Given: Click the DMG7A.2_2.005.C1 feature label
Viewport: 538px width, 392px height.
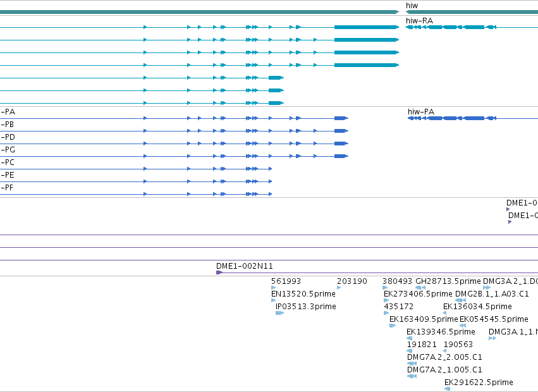Looking at the screenshot, I should 444,357.
